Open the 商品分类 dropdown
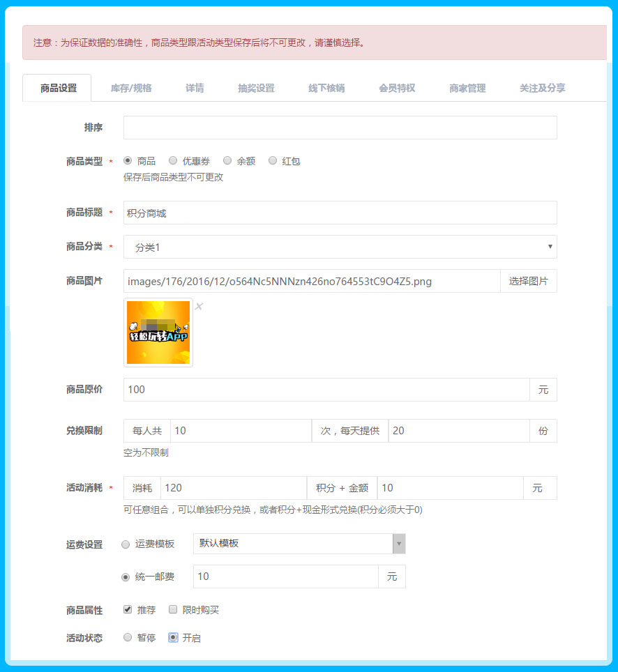The image size is (618, 672). click(x=340, y=247)
